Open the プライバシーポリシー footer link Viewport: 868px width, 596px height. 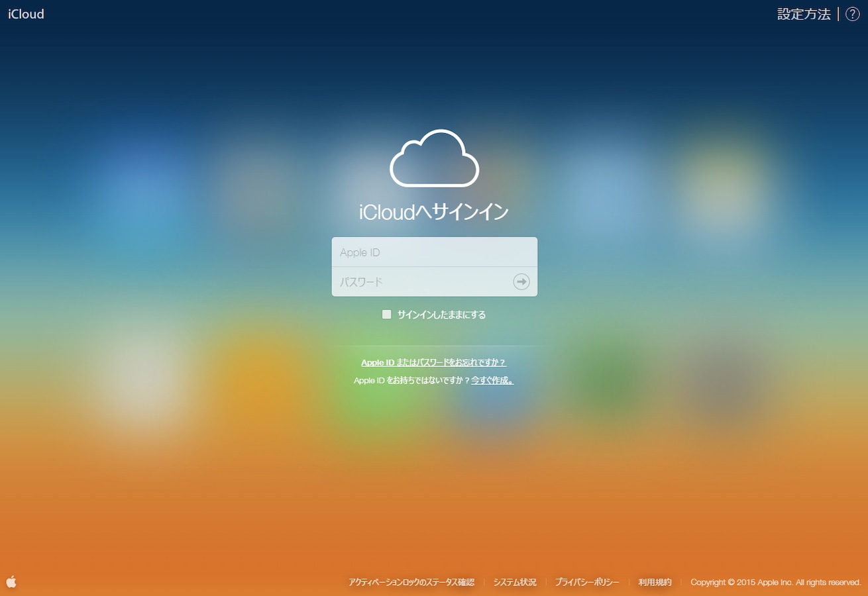(x=587, y=583)
